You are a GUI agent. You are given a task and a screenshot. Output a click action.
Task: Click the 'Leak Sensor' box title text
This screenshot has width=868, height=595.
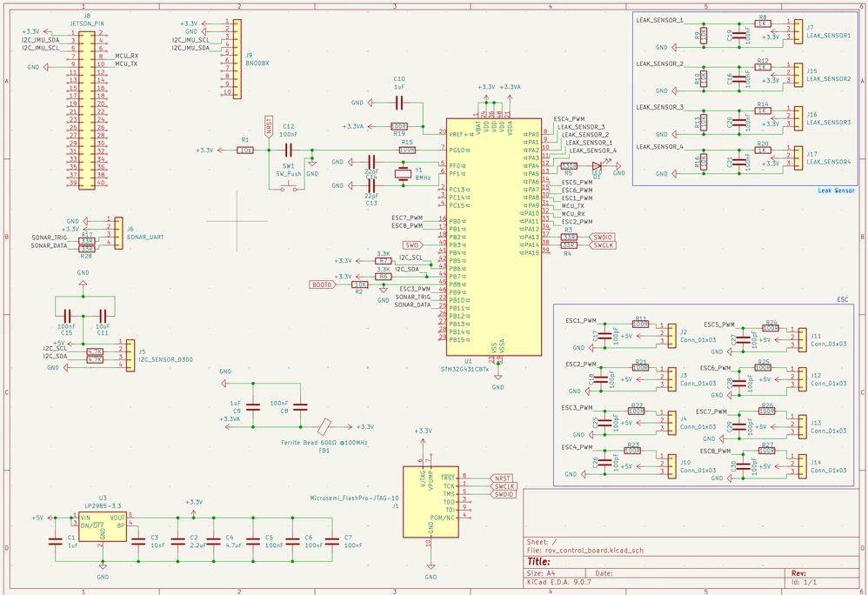(x=836, y=191)
